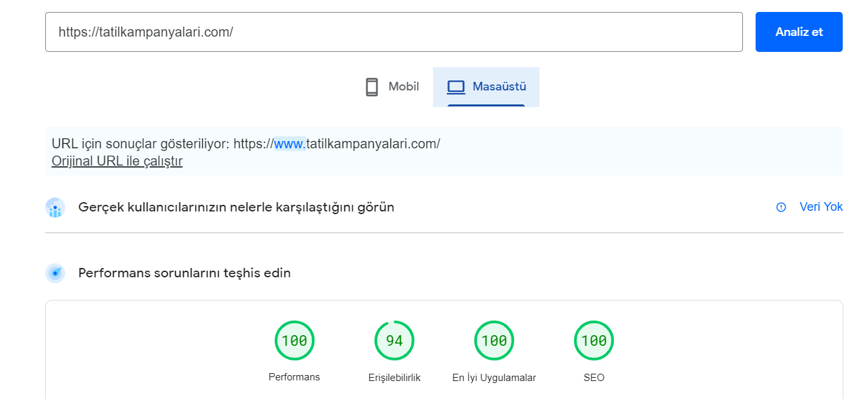
Task: Switch to the Masaüstü tab
Action: pos(486,86)
